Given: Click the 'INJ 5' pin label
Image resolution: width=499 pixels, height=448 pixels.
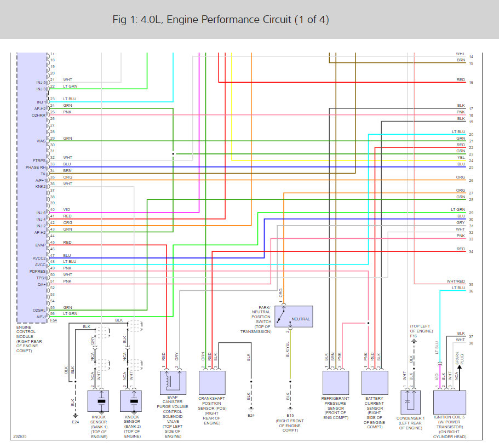Looking at the screenshot, I should pyautogui.click(x=41, y=83).
